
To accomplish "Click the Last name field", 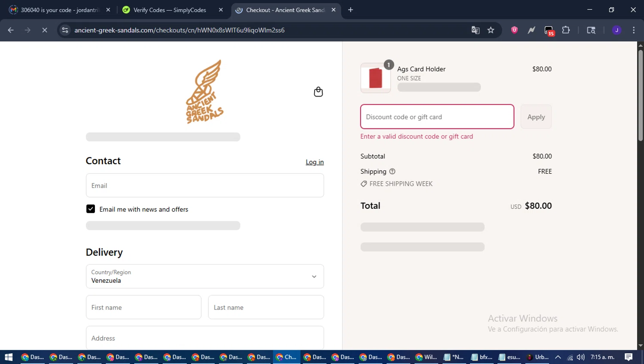I will pos(266,307).
